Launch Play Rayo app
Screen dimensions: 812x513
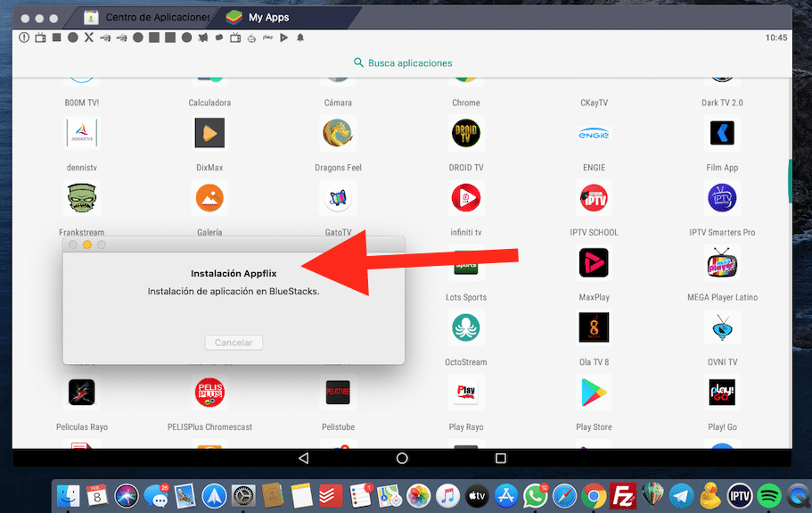[x=466, y=393]
